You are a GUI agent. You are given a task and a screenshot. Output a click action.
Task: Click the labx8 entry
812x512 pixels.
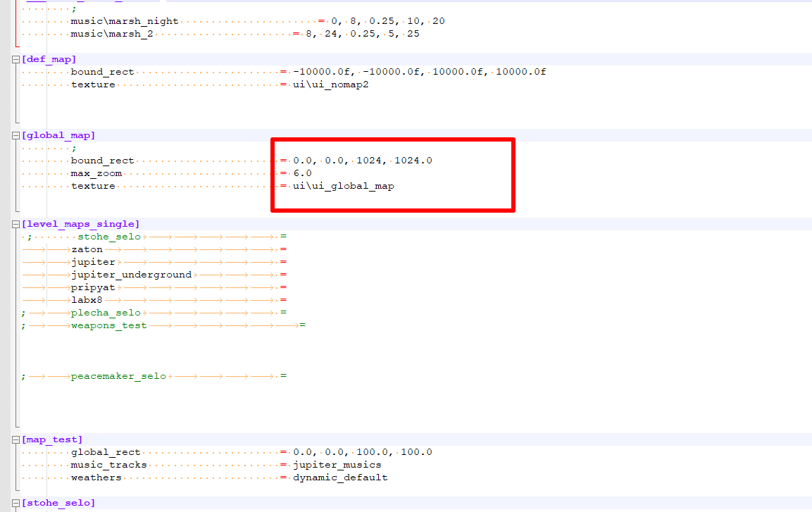click(87, 300)
